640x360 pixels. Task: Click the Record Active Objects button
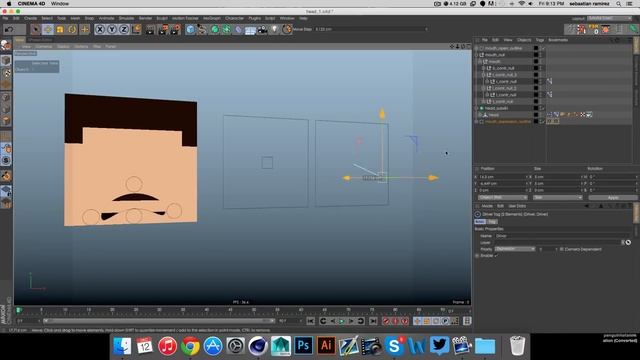point(386,321)
